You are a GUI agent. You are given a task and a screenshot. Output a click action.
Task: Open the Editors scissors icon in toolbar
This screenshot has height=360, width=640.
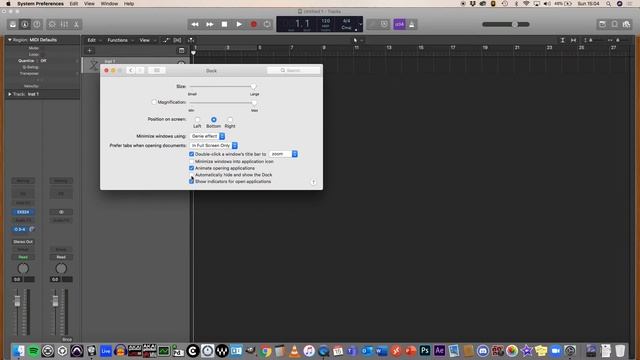click(x=76, y=24)
